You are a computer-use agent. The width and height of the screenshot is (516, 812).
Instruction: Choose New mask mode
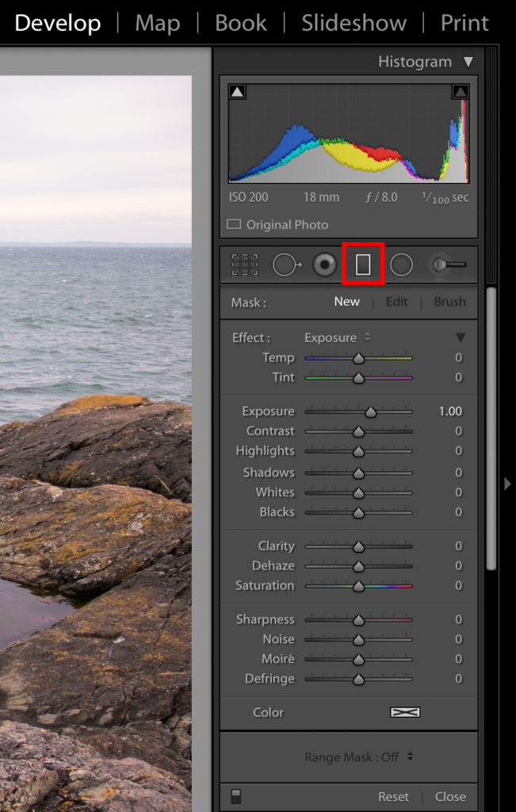[346, 302]
